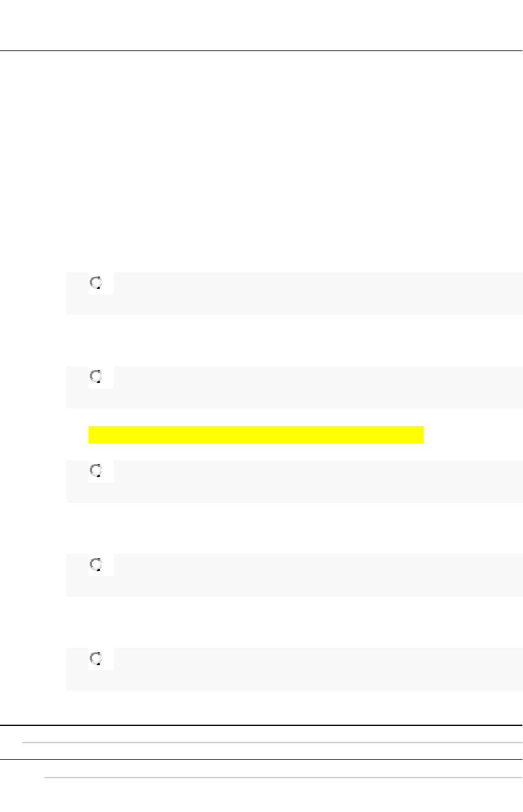Choose the third radio button, below yellow highlight
This screenshot has height=812, width=523.
pyautogui.click(x=96, y=471)
